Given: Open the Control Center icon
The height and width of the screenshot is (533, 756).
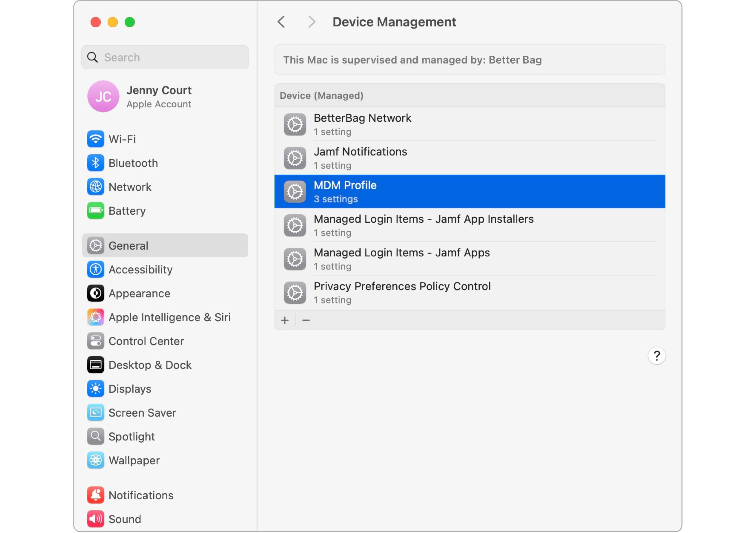Looking at the screenshot, I should 95,341.
